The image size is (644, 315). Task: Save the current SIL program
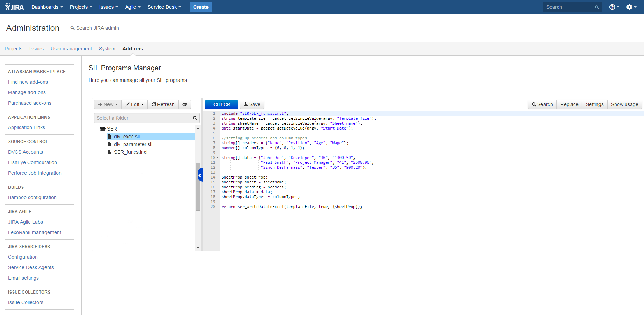(x=252, y=104)
